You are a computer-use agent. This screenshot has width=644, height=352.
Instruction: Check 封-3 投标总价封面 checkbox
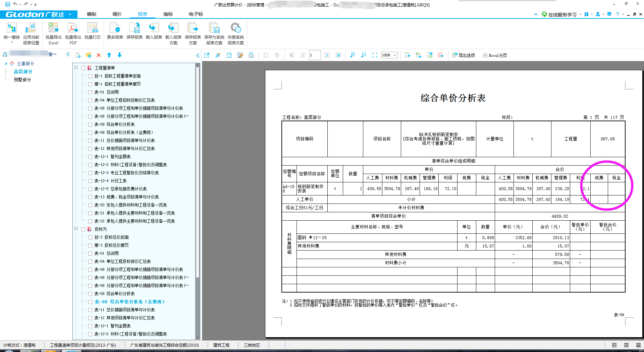click(x=90, y=237)
